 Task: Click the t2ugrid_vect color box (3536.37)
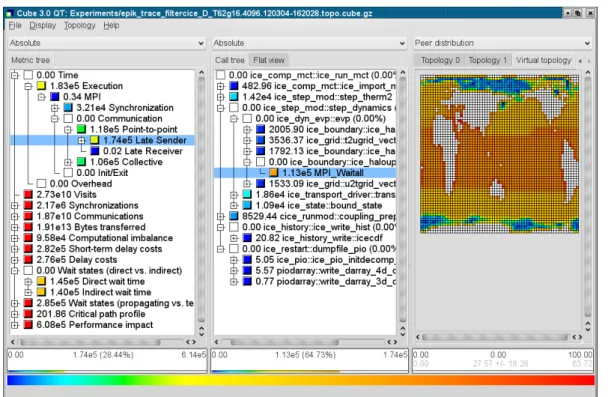tap(260, 140)
